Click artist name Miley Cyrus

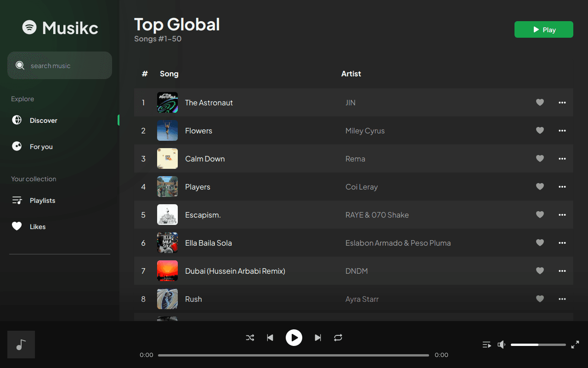pyautogui.click(x=365, y=131)
